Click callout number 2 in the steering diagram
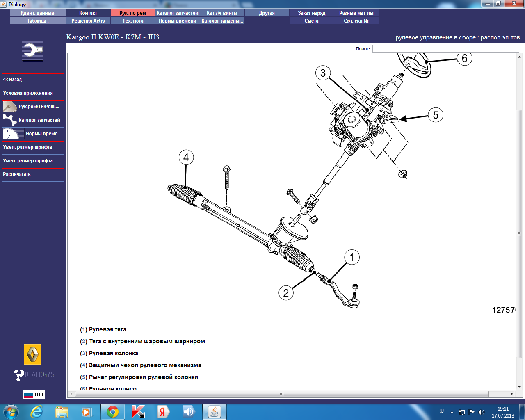The image size is (525, 420). (x=286, y=293)
